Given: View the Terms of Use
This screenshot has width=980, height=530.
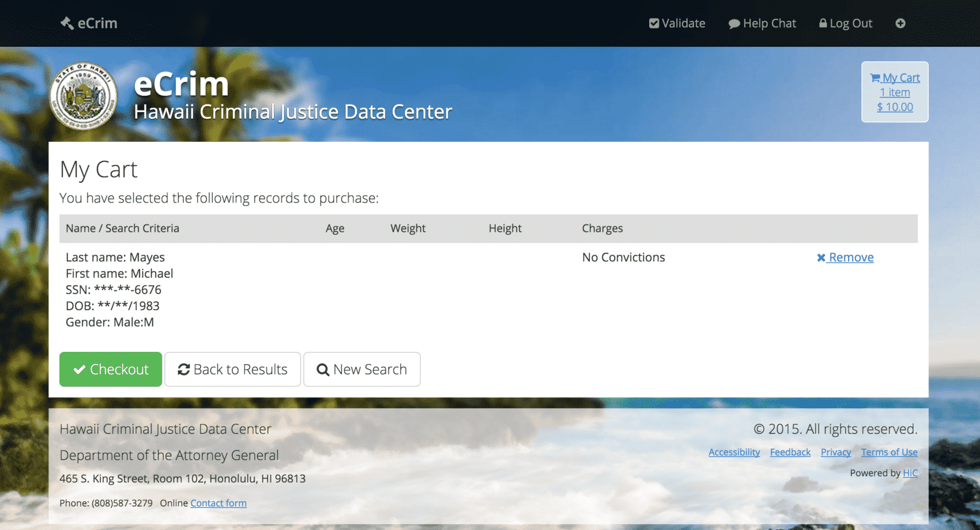Looking at the screenshot, I should 889,452.
